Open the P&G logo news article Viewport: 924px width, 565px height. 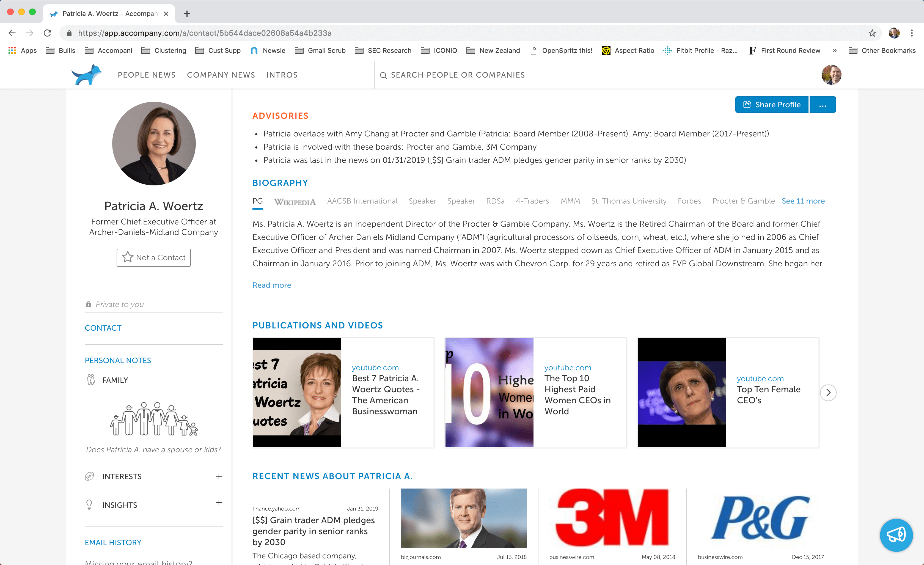pos(760,518)
